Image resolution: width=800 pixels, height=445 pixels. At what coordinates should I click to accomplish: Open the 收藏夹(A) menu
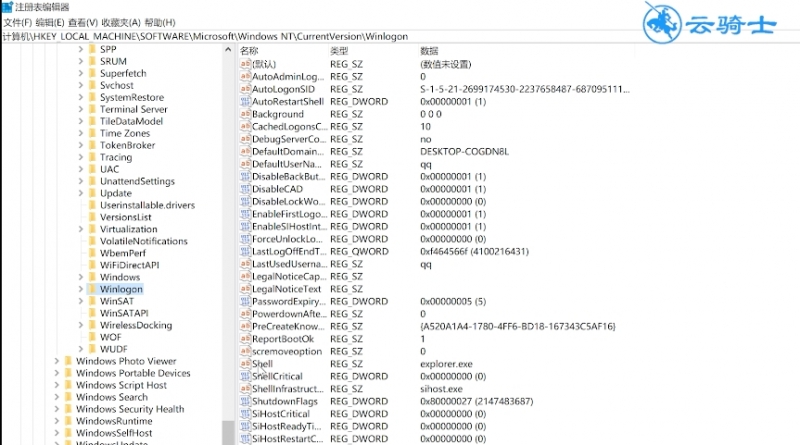coord(121,22)
